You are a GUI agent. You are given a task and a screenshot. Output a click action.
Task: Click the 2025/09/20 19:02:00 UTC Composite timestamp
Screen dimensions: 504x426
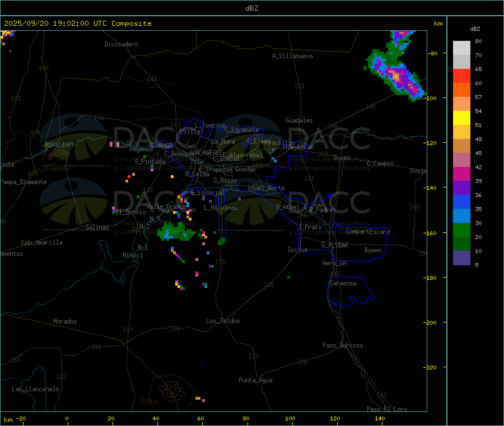pyautogui.click(x=77, y=24)
